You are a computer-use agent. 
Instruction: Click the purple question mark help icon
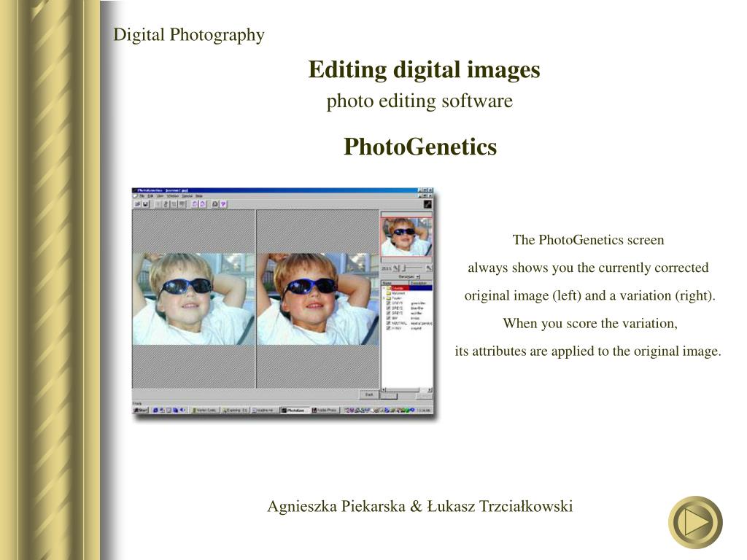(223, 204)
